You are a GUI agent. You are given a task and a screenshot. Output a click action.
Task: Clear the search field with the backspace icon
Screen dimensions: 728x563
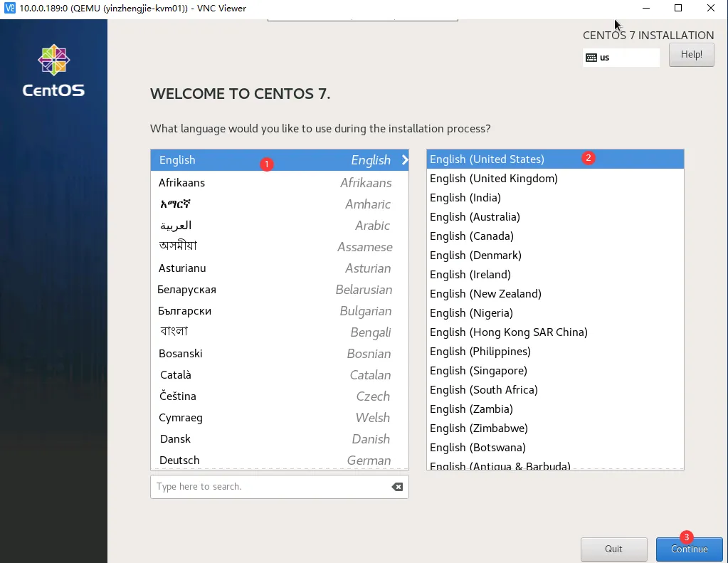coord(397,487)
